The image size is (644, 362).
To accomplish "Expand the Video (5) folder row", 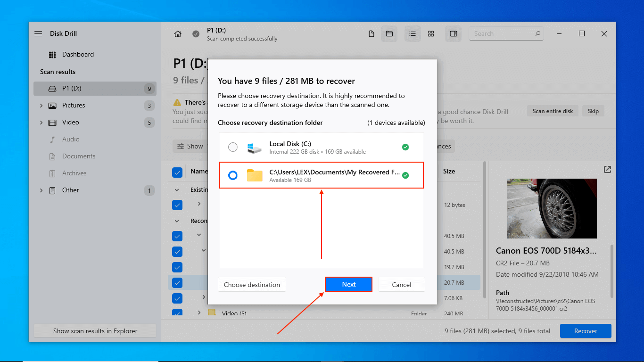I will click(199, 313).
